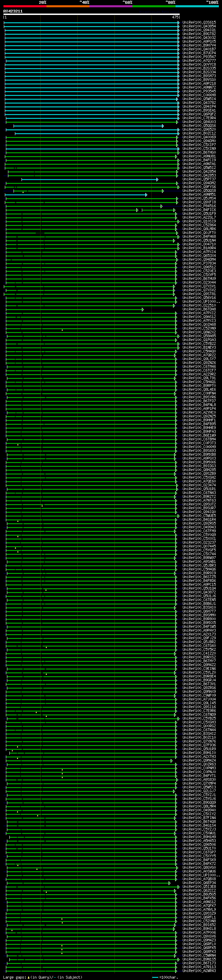Viewport: 222px width, 980px height.
Task: Click the yellow gap marker on the UniRef100_Q6RFL1 row
Action: pyautogui.click(x=62, y=919)
